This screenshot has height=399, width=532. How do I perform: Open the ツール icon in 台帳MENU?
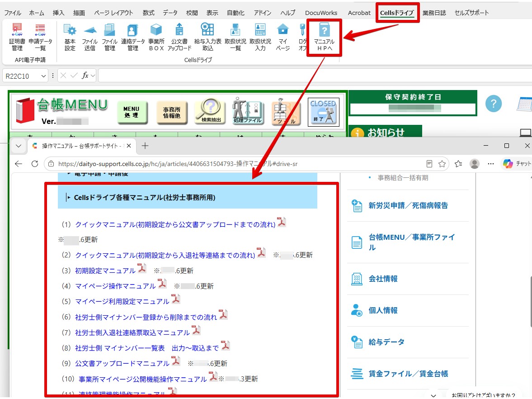(x=286, y=111)
